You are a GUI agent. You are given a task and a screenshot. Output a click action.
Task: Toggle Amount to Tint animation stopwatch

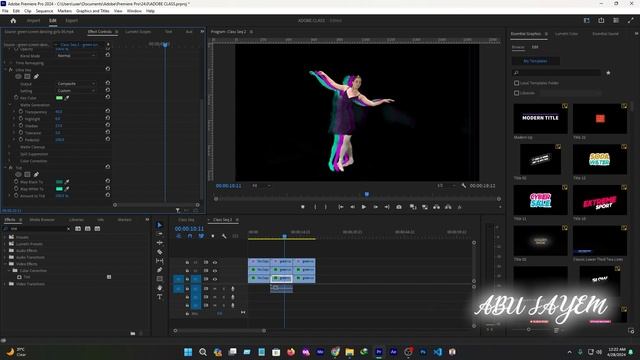click(x=16, y=196)
